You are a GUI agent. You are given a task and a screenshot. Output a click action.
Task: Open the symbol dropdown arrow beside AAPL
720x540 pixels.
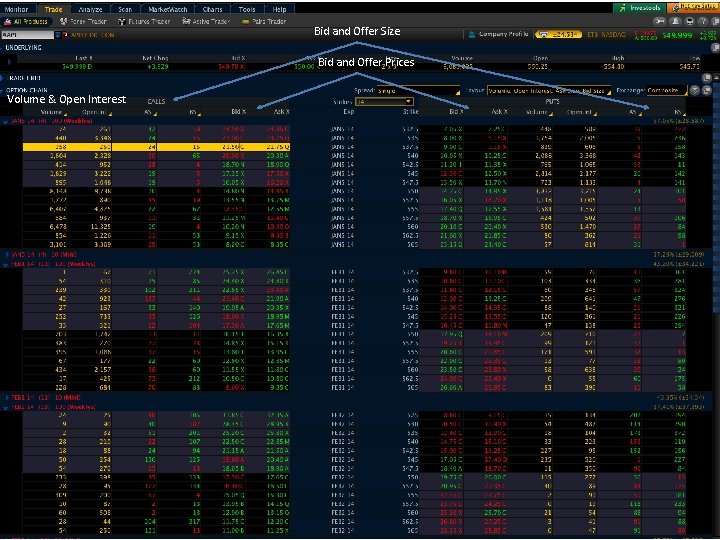[58, 35]
